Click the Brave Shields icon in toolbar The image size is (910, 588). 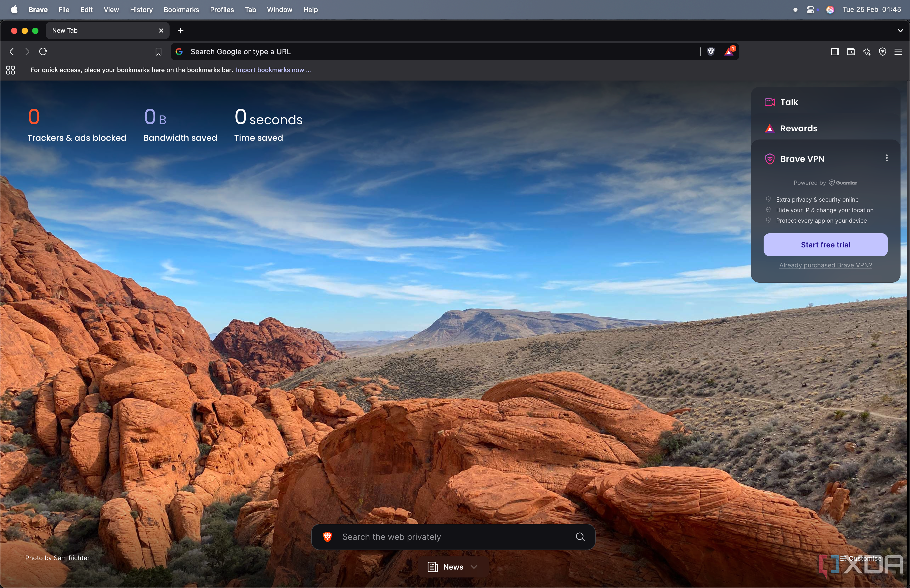point(710,51)
